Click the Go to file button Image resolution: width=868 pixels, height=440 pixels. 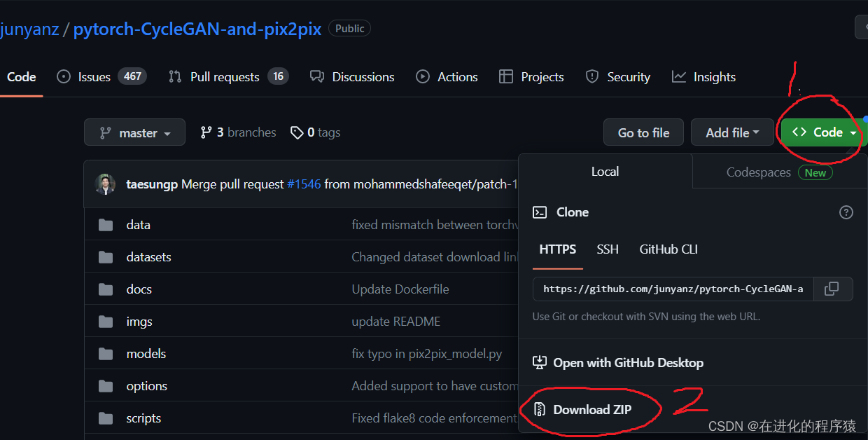click(644, 132)
